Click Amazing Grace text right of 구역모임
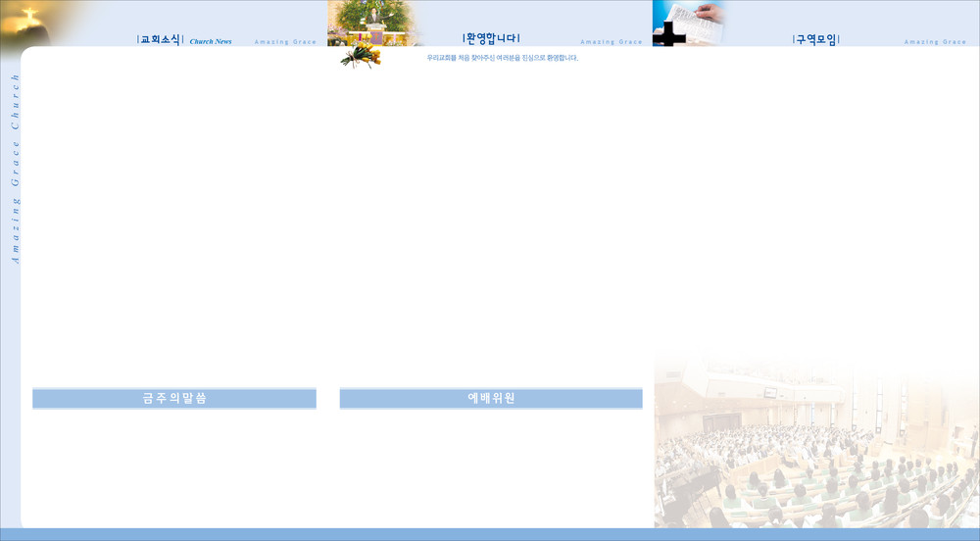This screenshot has width=980, height=541. coord(935,42)
